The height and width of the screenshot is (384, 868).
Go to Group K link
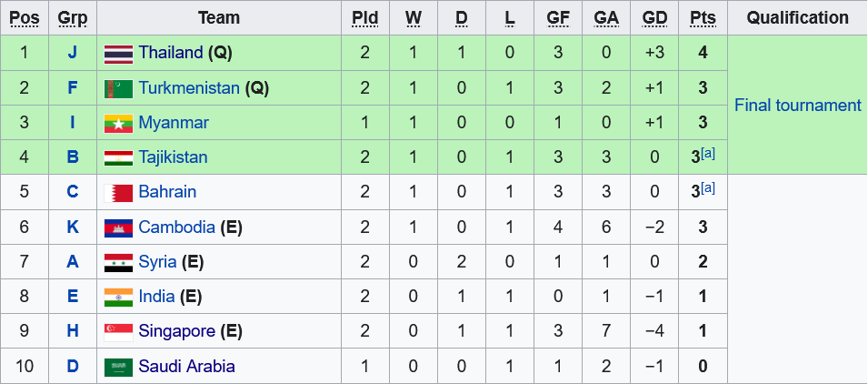click(73, 227)
